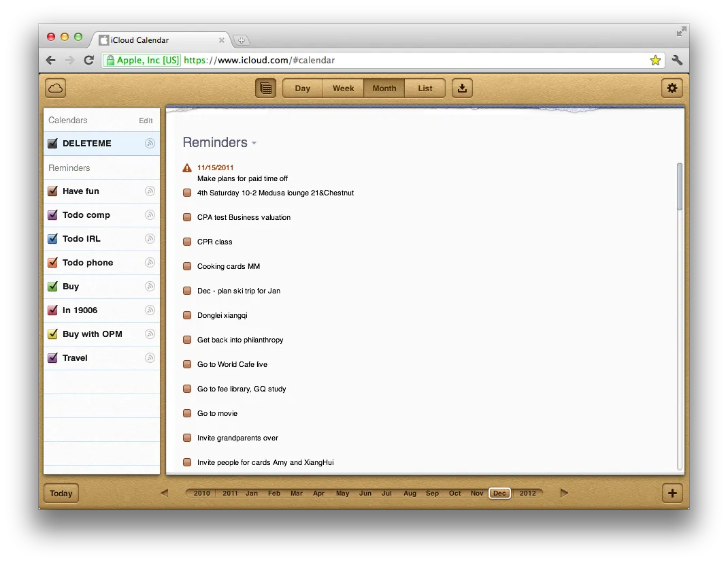Viewport: 728px width, 563px height.
Task: Check off Go to movie reminder
Action: 187,413
